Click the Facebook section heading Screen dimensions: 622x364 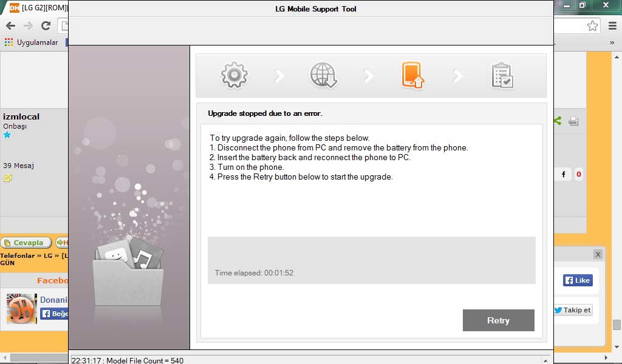point(53,280)
